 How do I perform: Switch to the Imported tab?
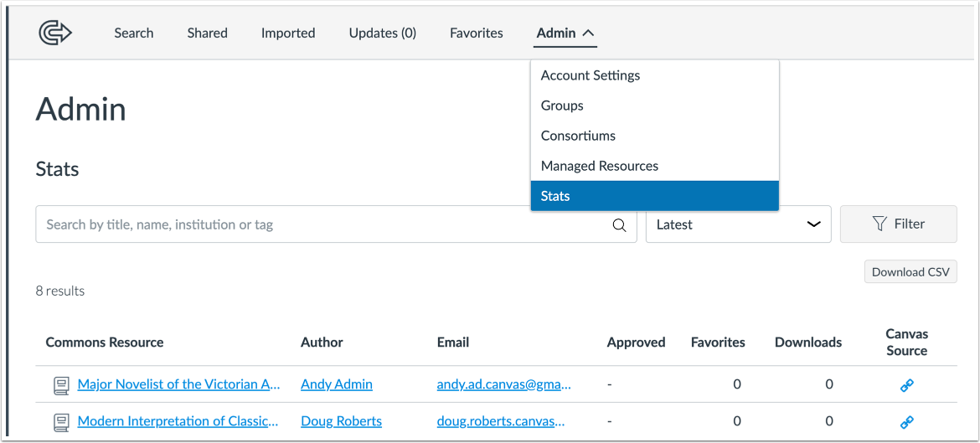pos(288,33)
